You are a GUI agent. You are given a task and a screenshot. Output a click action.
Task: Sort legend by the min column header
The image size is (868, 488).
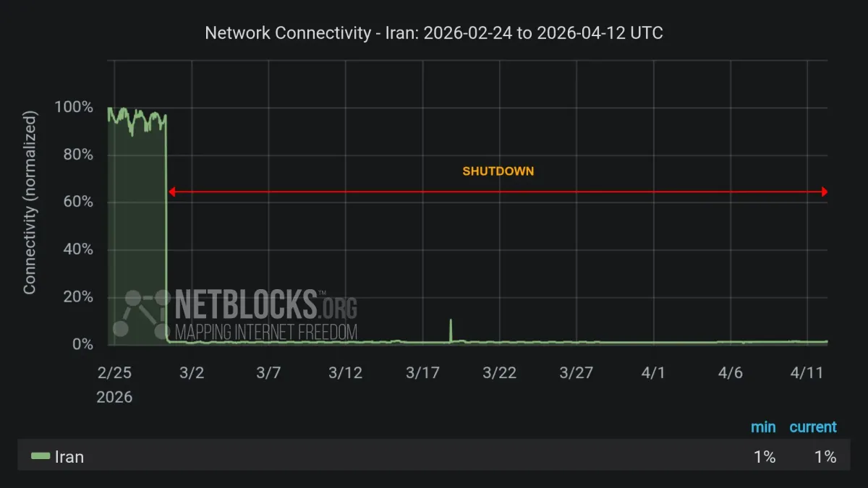coord(763,427)
